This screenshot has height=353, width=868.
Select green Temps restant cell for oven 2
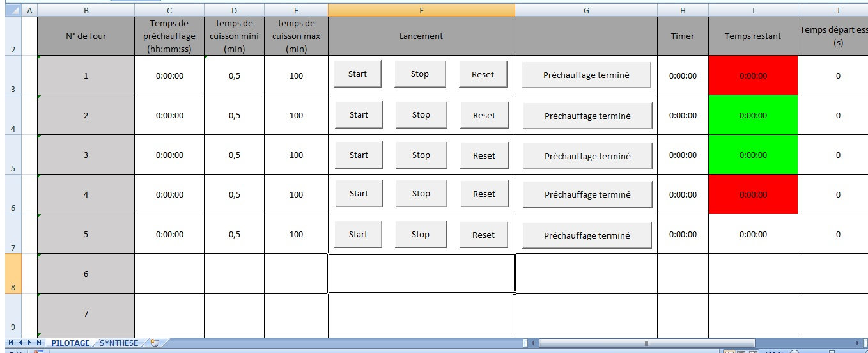click(753, 115)
